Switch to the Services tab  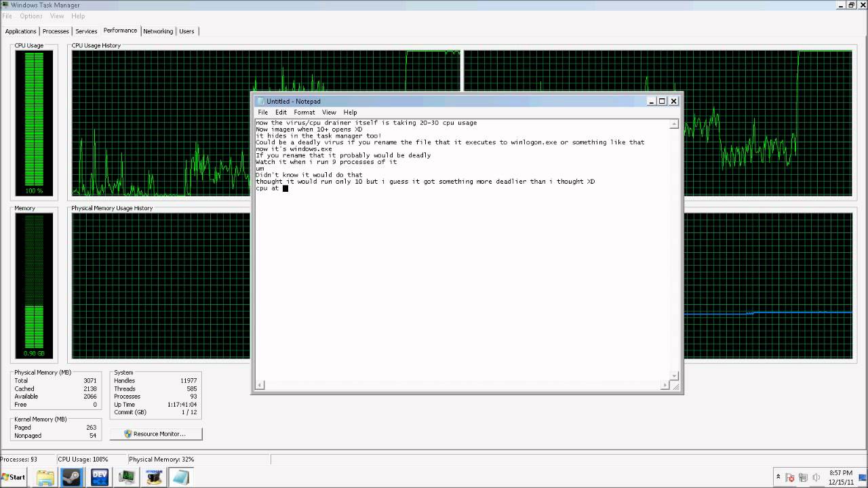pyautogui.click(x=86, y=31)
